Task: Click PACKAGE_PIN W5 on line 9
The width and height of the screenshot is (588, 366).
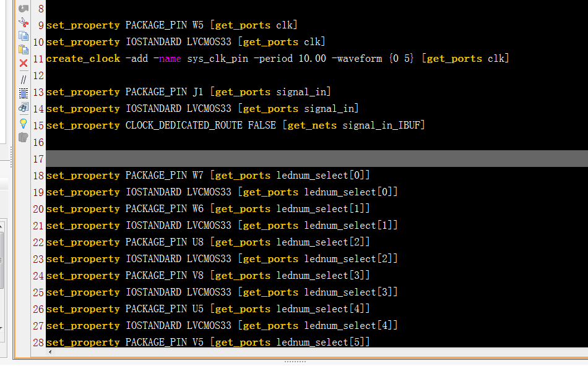Action: pyautogui.click(x=164, y=25)
